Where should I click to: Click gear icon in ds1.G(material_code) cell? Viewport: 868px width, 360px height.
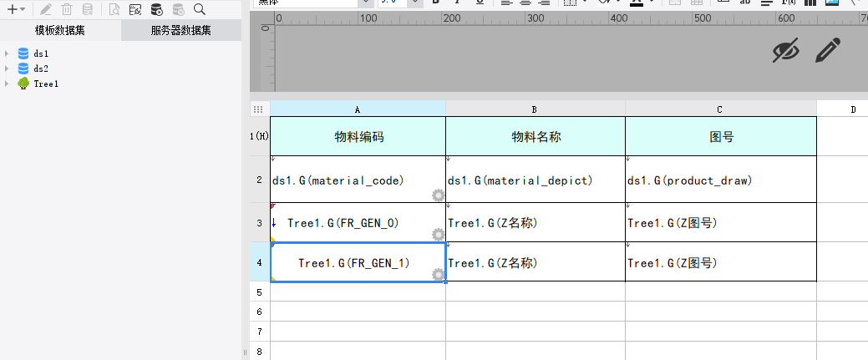[x=438, y=195]
